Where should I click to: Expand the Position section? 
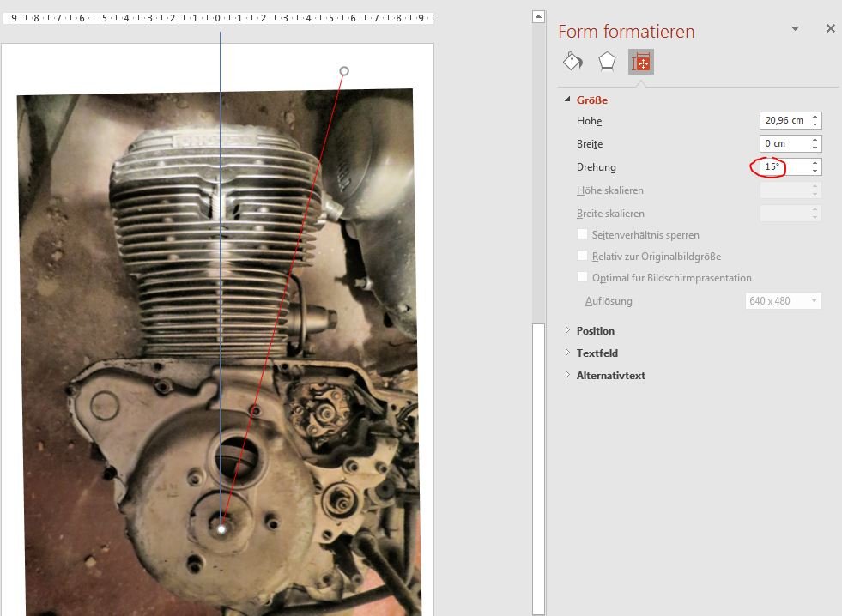pyautogui.click(x=567, y=330)
